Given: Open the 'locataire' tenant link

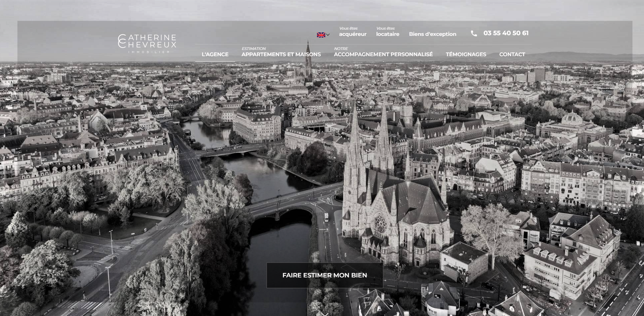Looking at the screenshot, I should 387,34.
